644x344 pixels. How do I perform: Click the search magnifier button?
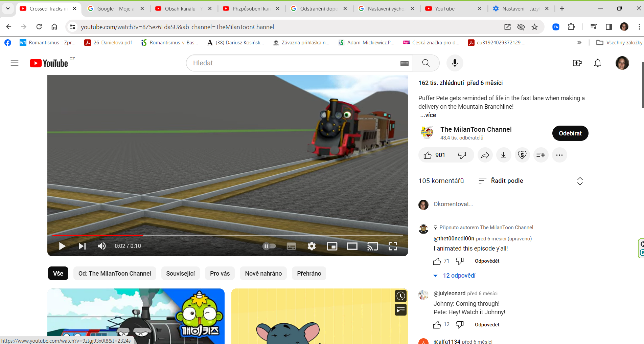click(x=426, y=63)
